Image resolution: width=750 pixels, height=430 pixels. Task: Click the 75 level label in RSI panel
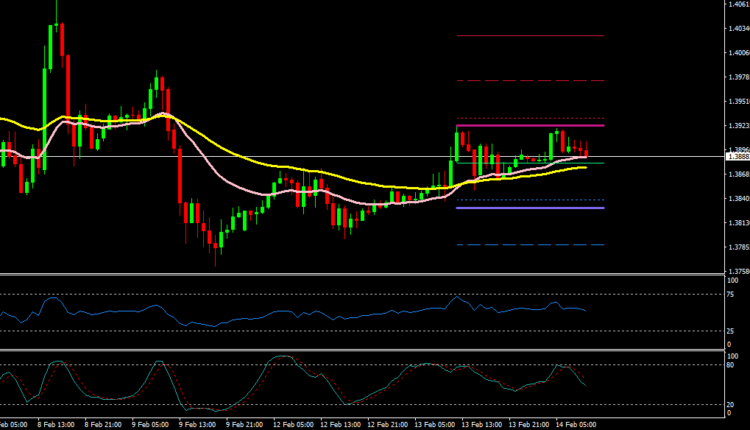click(x=731, y=294)
